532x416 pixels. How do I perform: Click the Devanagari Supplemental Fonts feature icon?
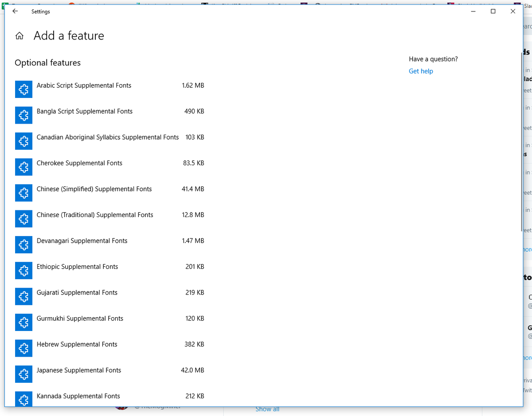(23, 245)
